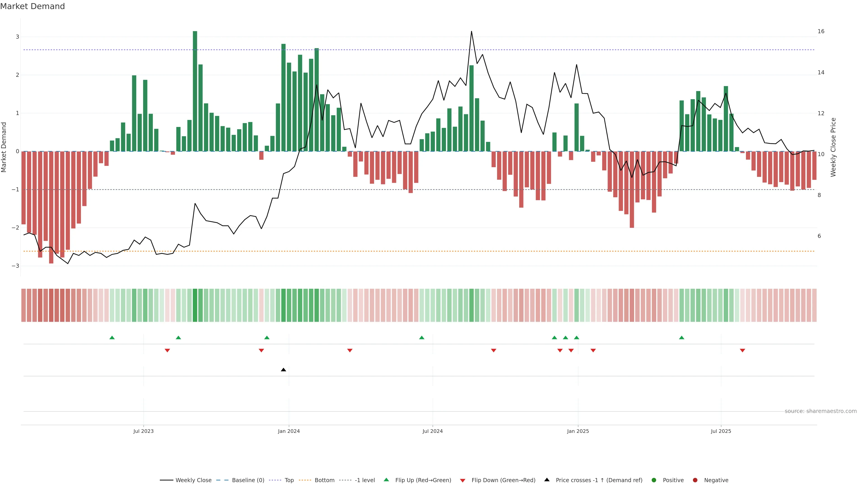Click the green Positive legend dot
Viewport: 868px width, 488px height.
tap(654, 480)
